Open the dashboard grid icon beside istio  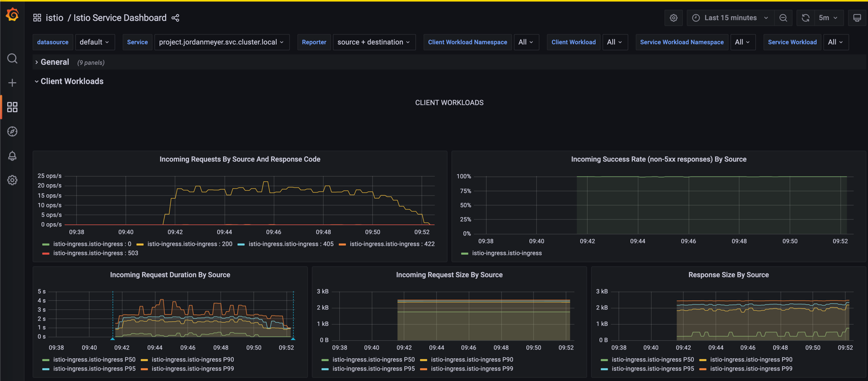point(37,18)
